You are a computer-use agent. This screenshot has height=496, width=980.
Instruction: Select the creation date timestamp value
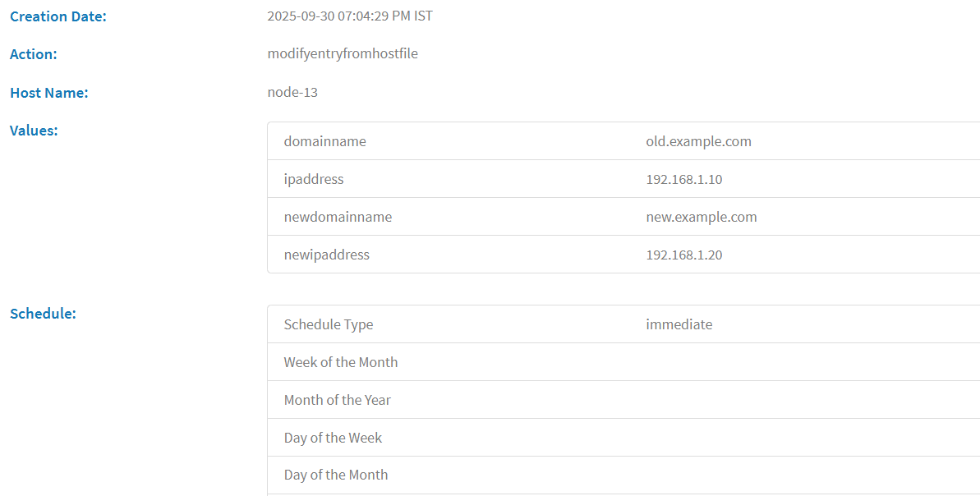click(x=350, y=16)
